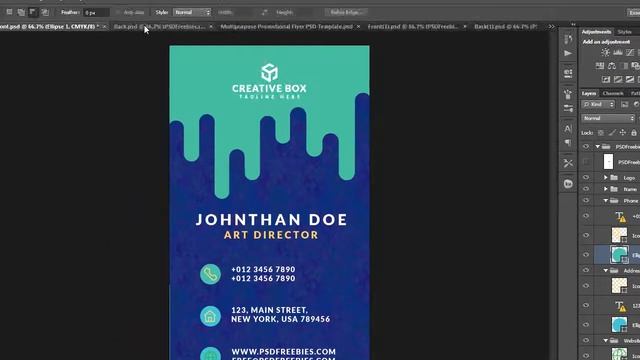Open the layer blend mode dropdown
This screenshot has height=360, width=640.
click(x=608, y=118)
